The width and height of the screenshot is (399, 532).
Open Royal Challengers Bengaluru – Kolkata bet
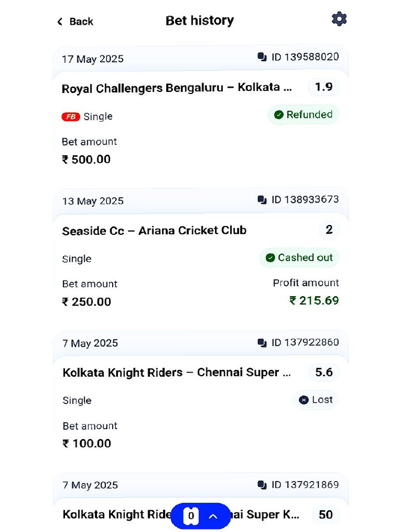[177, 88]
